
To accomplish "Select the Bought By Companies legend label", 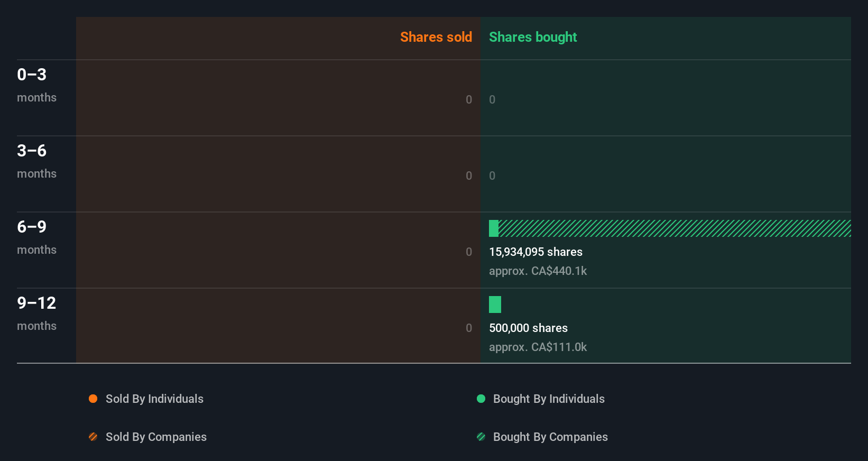I will (x=550, y=437).
